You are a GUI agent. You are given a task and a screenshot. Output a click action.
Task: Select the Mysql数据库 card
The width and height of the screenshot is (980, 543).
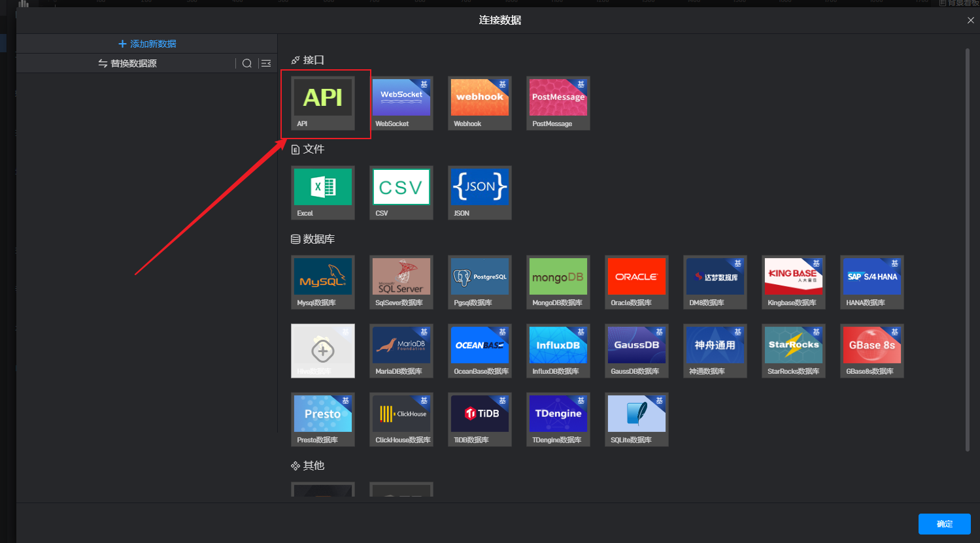[x=323, y=282]
